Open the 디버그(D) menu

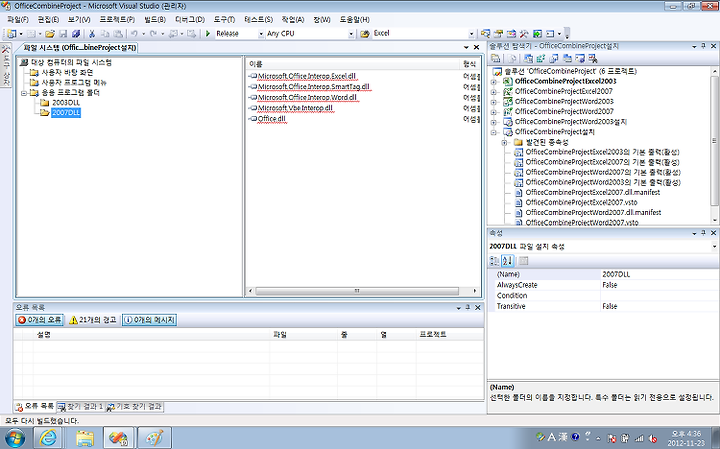click(x=189, y=19)
